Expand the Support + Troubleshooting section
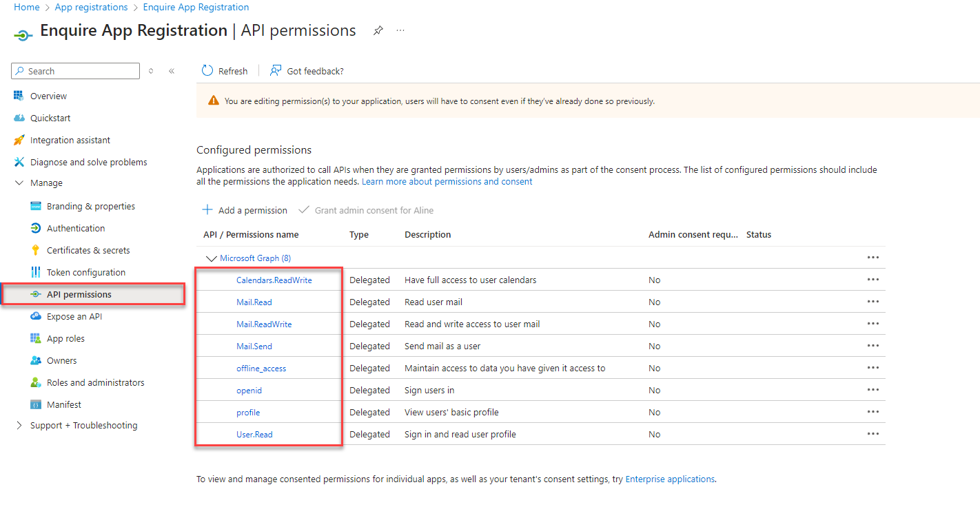The height and width of the screenshot is (518, 980). (19, 425)
